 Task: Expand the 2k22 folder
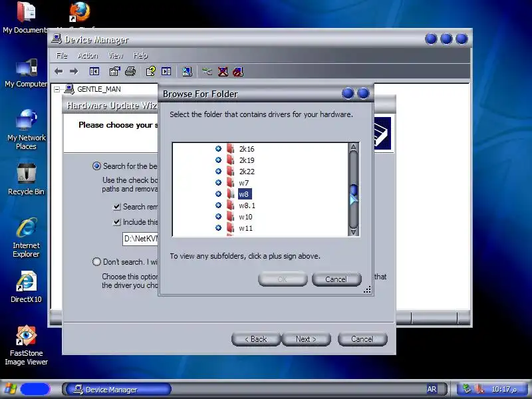point(218,171)
